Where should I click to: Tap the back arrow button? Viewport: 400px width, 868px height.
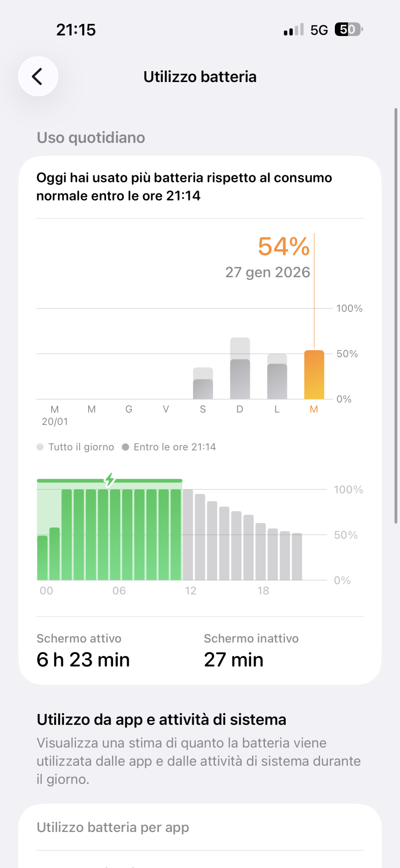coord(38,76)
